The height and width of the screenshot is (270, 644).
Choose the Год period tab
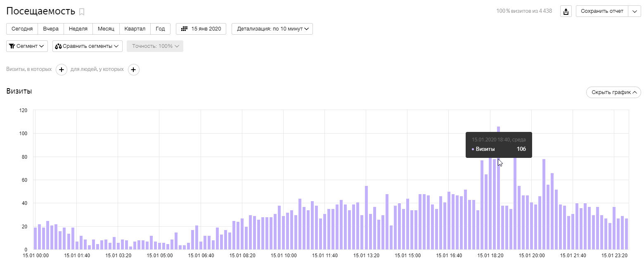pyautogui.click(x=160, y=29)
